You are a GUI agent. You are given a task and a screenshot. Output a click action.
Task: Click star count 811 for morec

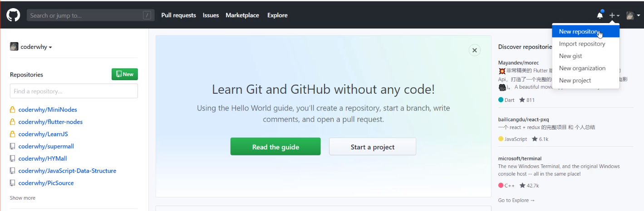(527, 100)
